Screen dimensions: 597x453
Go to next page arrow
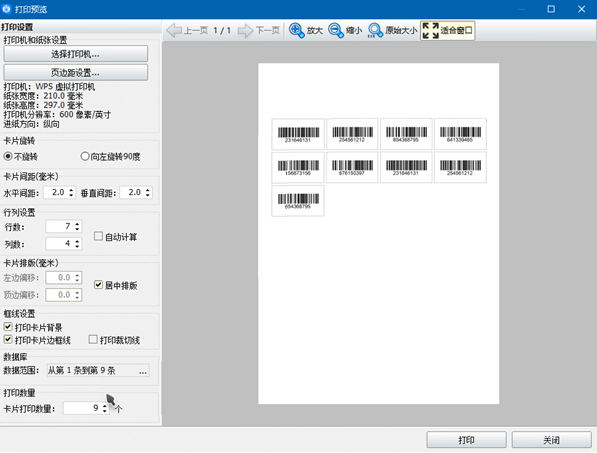pyautogui.click(x=245, y=30)
